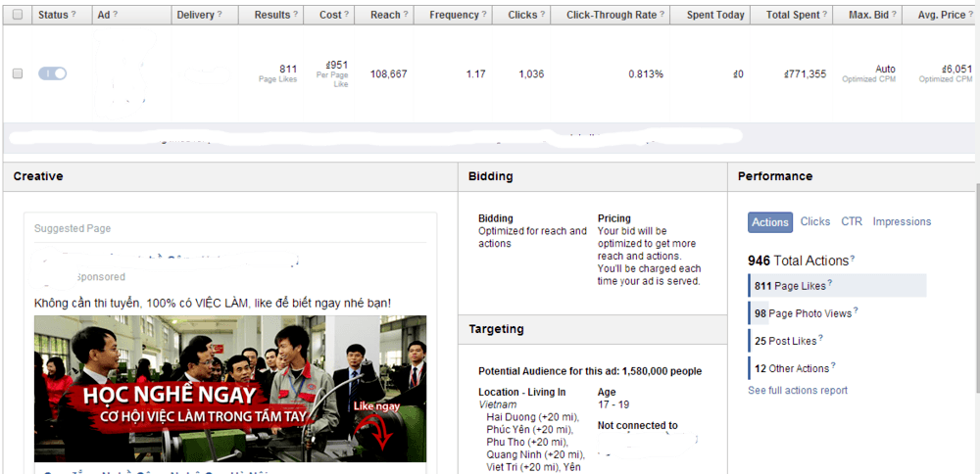The height and width of the screenshot is (474, 980).
Task: Open help icon beside Avg. Price column
Action: point(970,15)
